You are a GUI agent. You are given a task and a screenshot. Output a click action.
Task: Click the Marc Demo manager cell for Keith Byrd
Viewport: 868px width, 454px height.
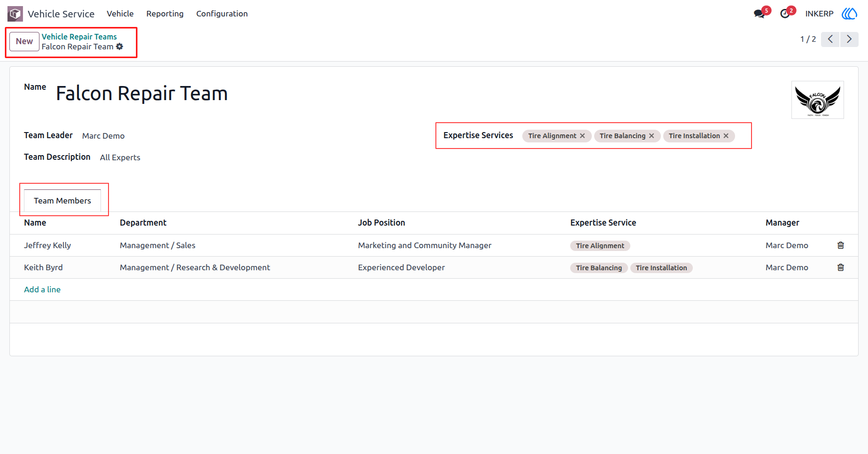[x=787, y=267]
